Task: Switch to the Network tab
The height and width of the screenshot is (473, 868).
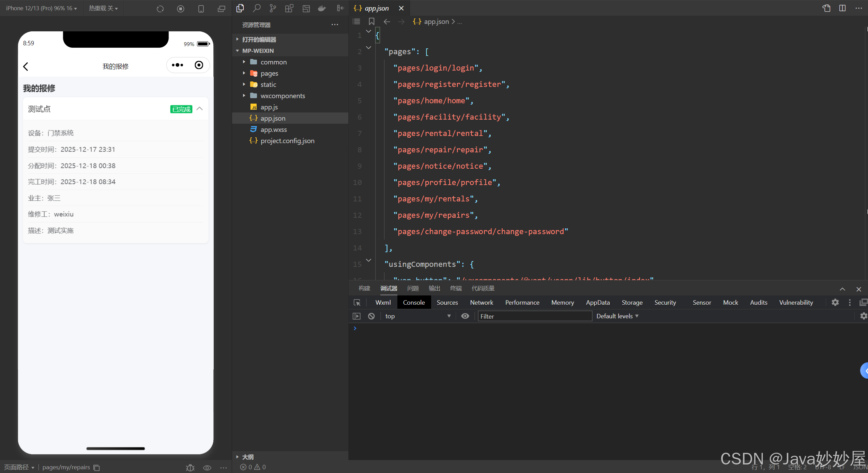Action: click(x=481, y=303)
